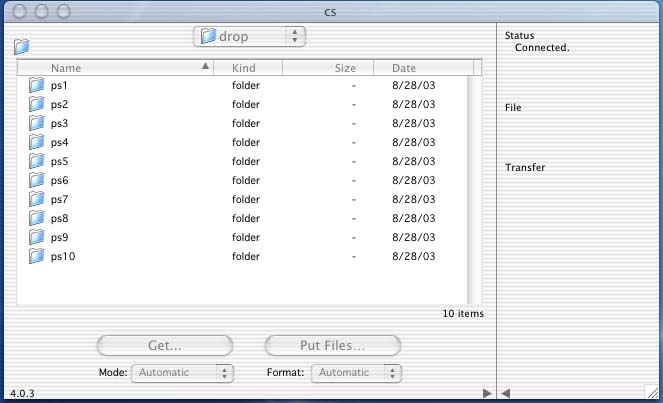The image size is (663, 403).
Task: Click the Put Files... button
Action: coord(333,345)
